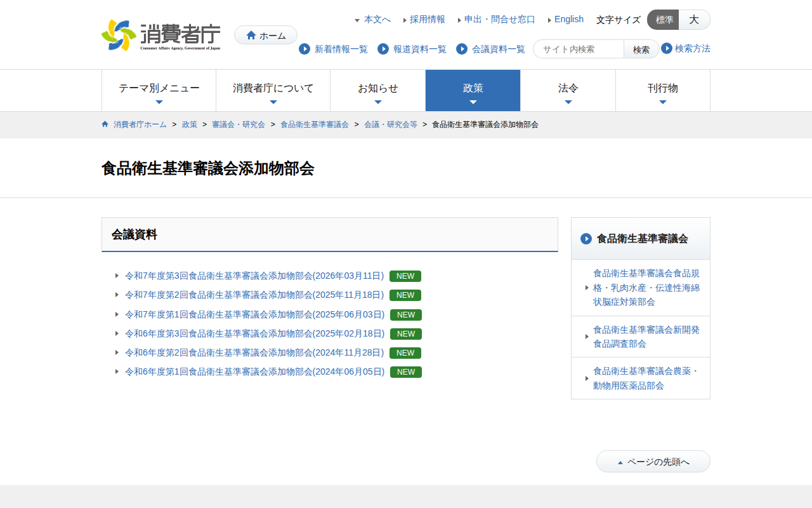Expand the 消費者庁について menu
The height and width of the screenshot is (508, 812).
click(273, 90)
